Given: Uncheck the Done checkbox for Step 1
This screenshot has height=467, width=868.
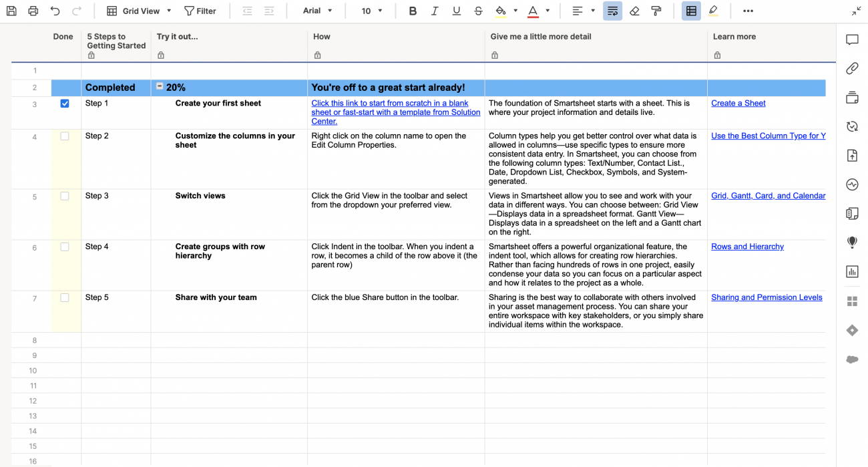Looking at the screenshot, I should tap(65, 104).
